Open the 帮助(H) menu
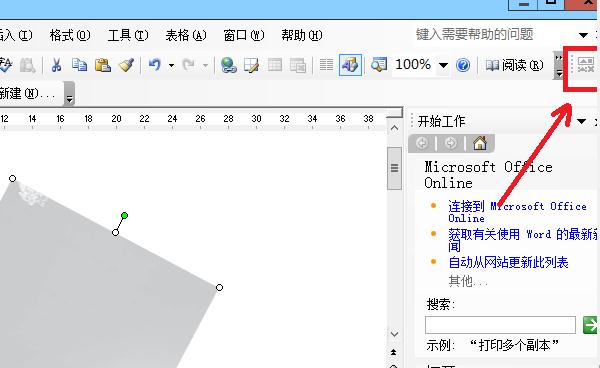Screen dimensions: 600x368 coord(302,35)
